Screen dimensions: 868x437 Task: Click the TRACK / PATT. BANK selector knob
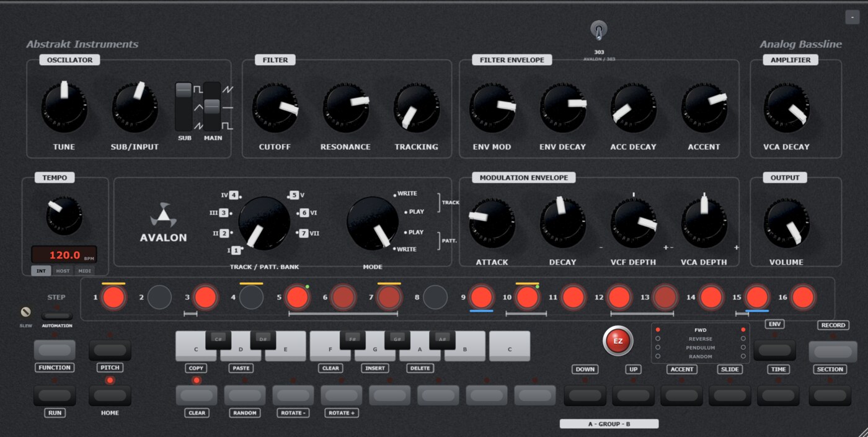tap(264, 223)
